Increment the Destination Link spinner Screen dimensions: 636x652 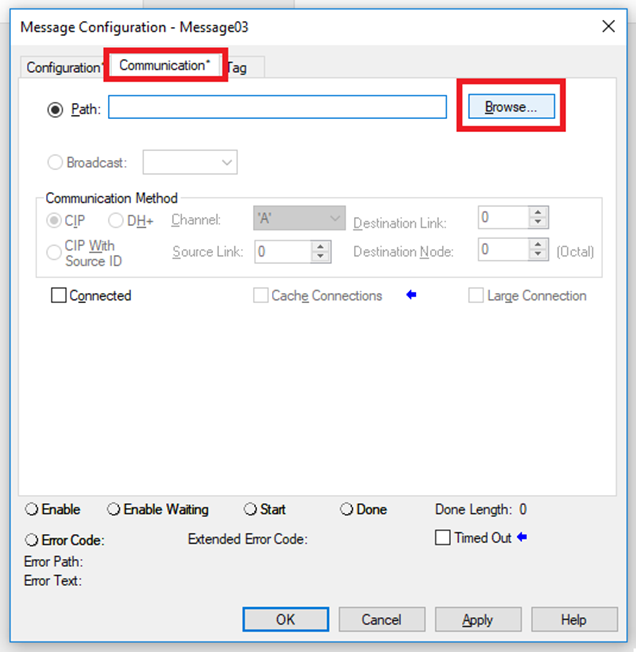point(538,213)
